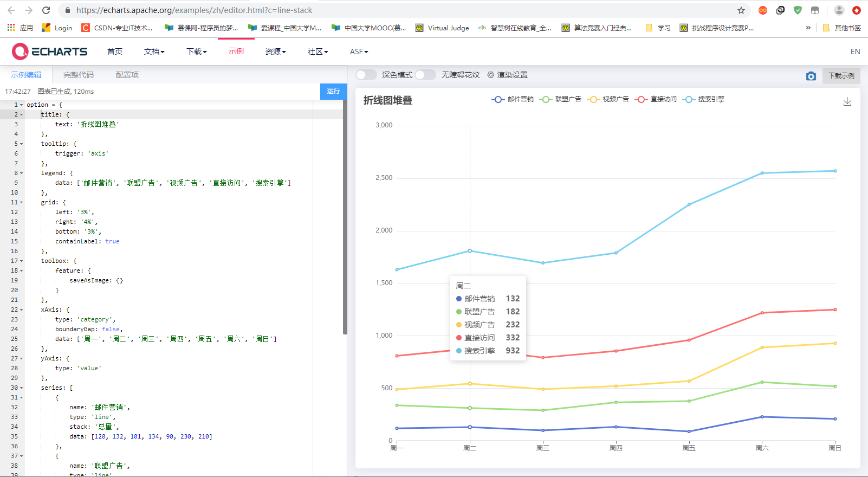Screen dimensions: 868x477
Task: Switch language to EN
Action: pos(855,51)
